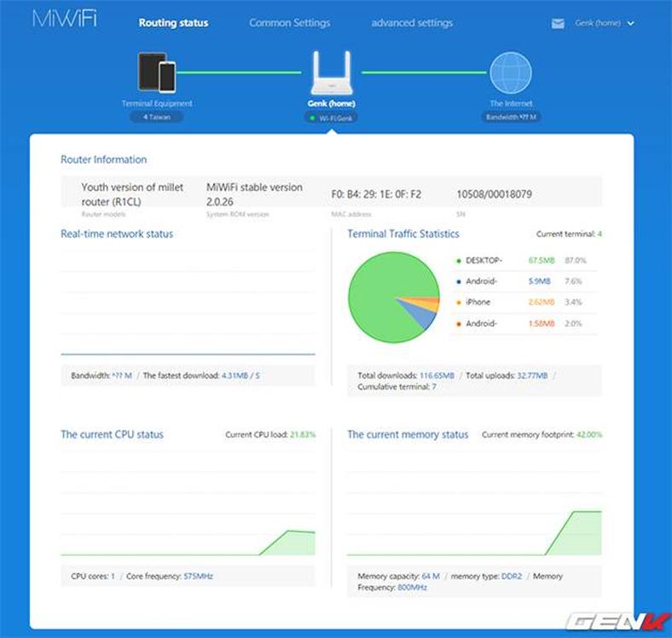Click the Current terminal count value
The width and height of the screenshot is (672, 638).
(600, 234)
